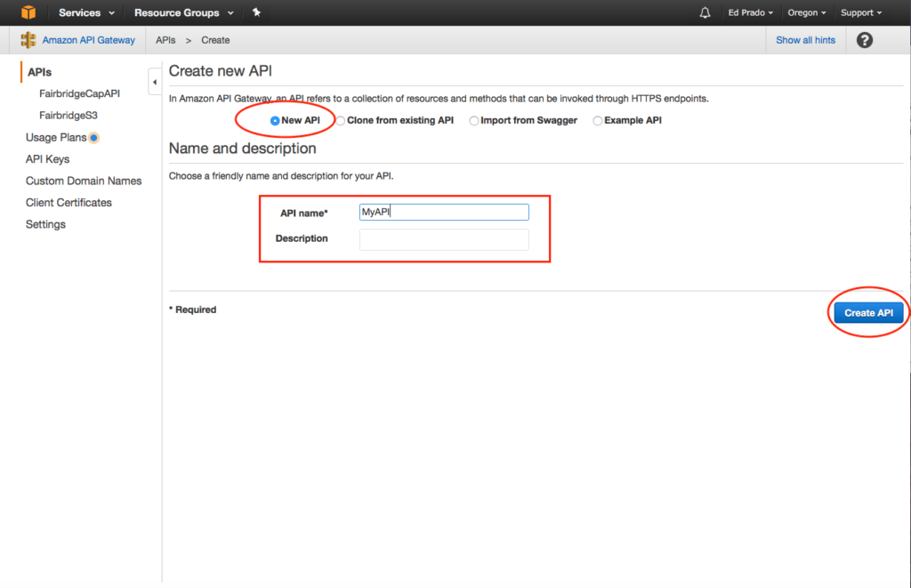Click the blue hint dot beside Usage Plans

click(x=94, y=138)
